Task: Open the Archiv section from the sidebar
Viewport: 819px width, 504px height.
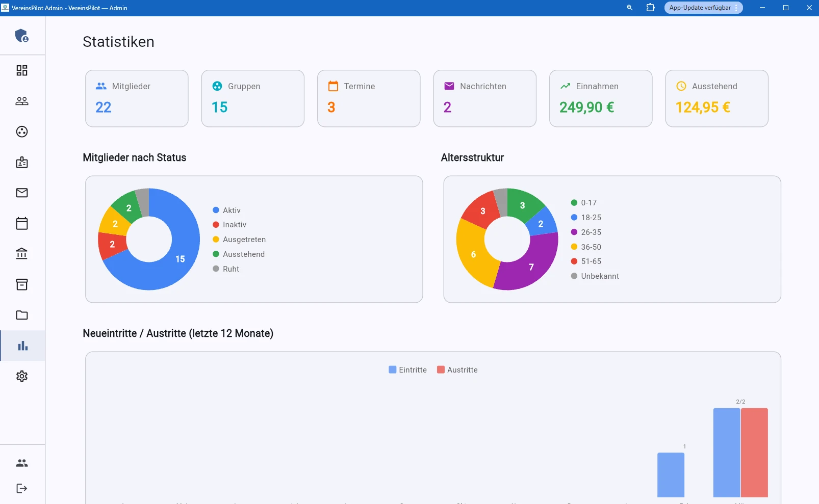Action: coord(22,284)
